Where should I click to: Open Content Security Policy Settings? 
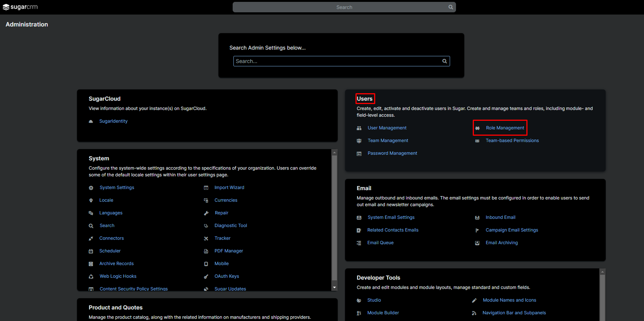[134, 289]
